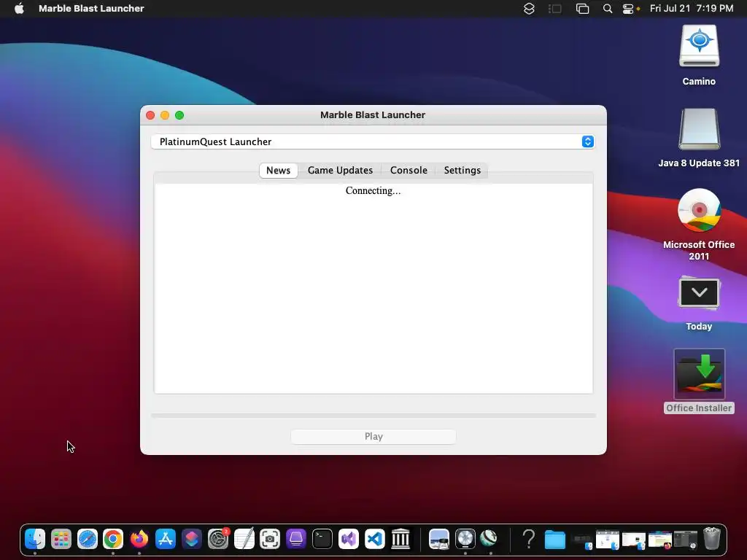Click the Stage Manager menu bar icon
Screen dimensions: 747x560
pos(555,8)
